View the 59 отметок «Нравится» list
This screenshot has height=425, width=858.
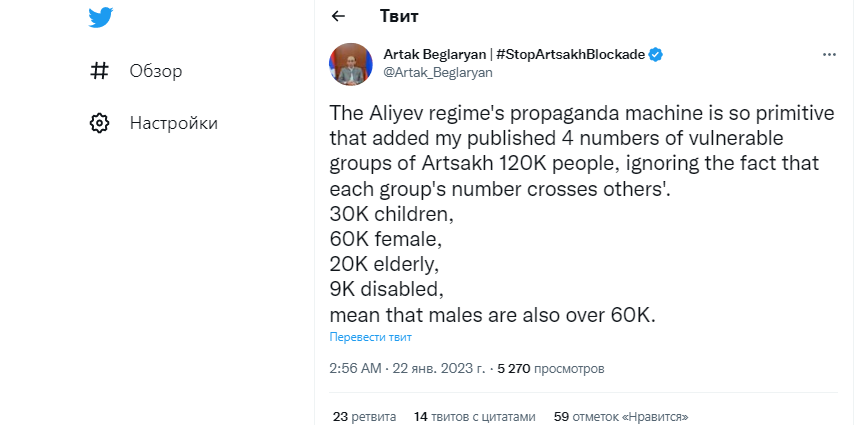(620, 416)
